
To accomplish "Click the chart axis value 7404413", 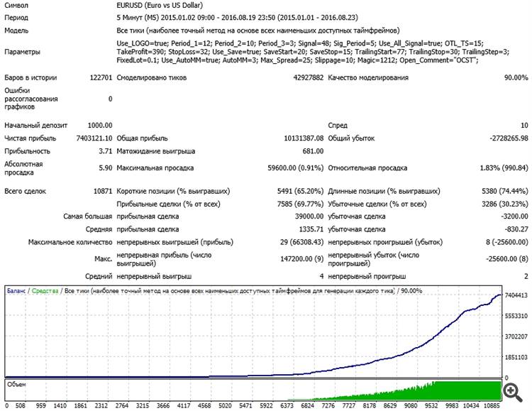I will [x=516, y=295].
